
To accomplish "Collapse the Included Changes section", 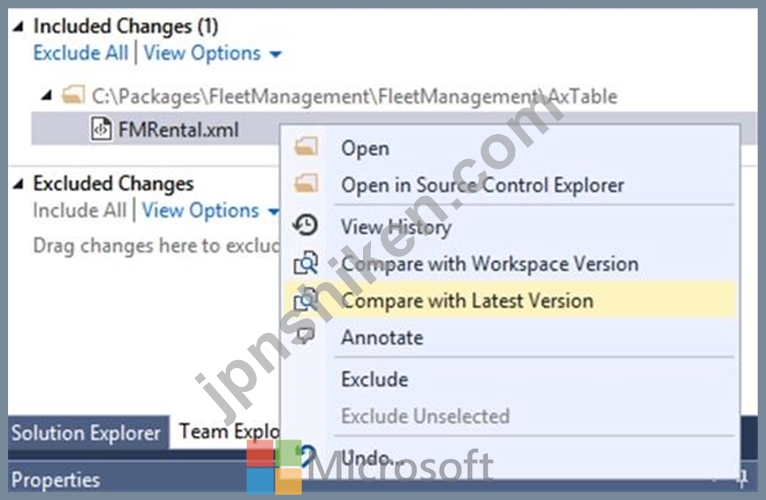I will coord(19,26).
